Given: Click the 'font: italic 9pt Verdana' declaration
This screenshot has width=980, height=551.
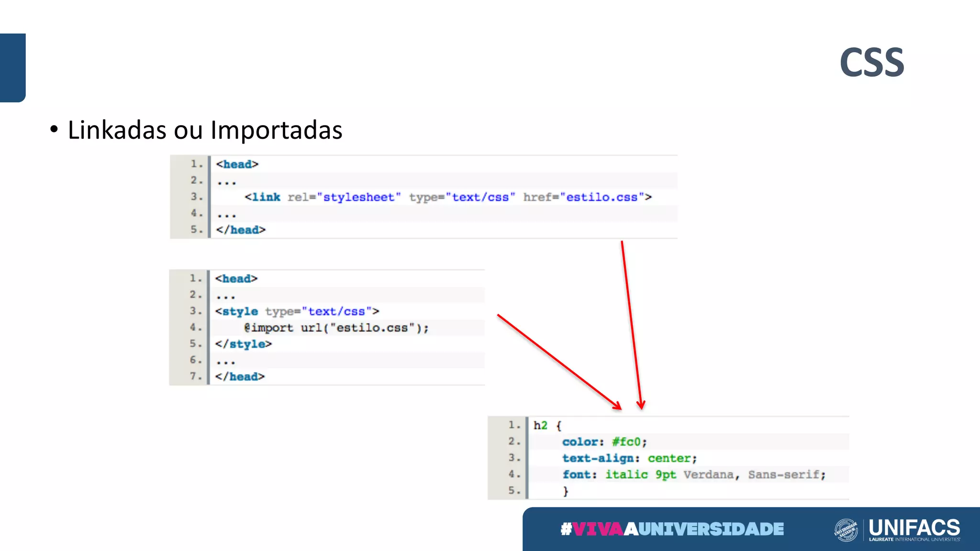Looking at the screenshot, I should [x=694, y=474].
